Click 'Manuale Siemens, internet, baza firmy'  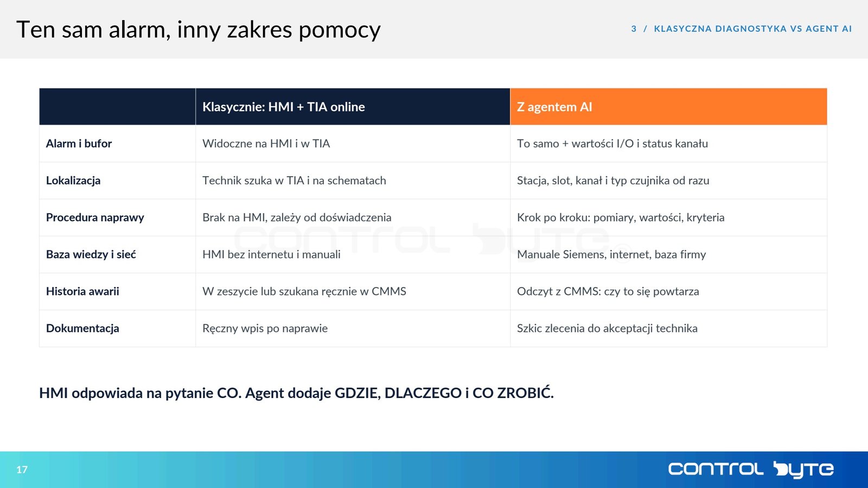click(x=611, y=254)
